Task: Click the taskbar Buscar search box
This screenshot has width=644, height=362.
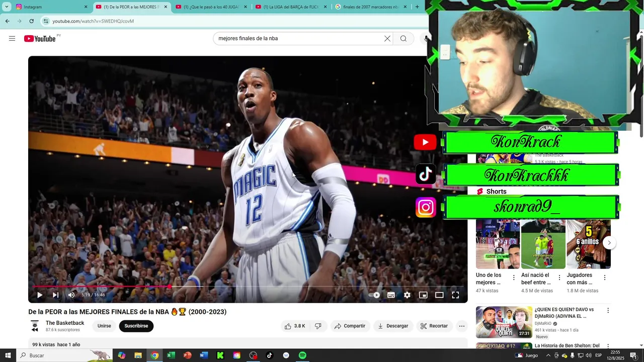Action: (65, 355)
